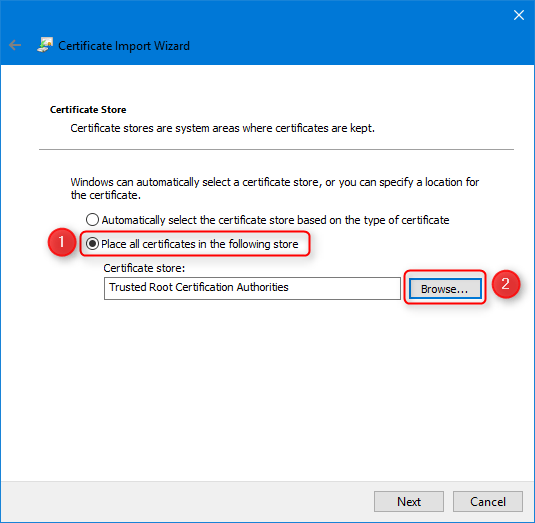
Task: Click the 'Certificate store:' field label
Action: [x=144, y=268]
